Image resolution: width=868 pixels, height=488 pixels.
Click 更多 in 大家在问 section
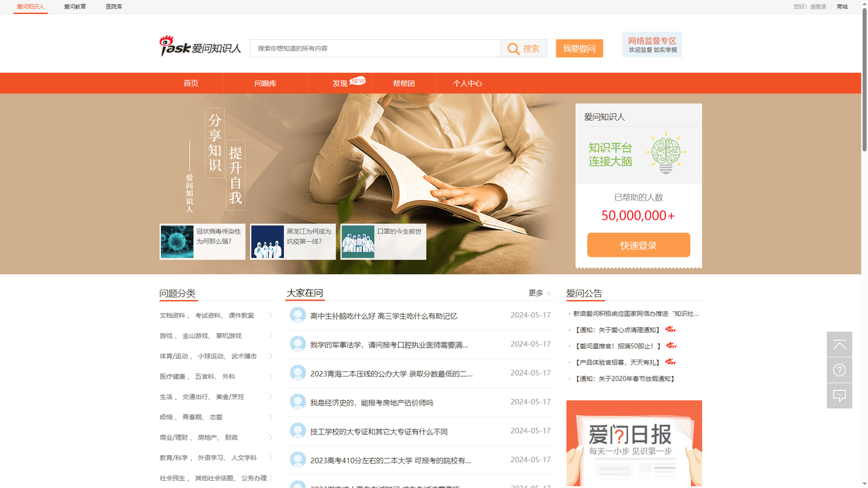(539, 293)
